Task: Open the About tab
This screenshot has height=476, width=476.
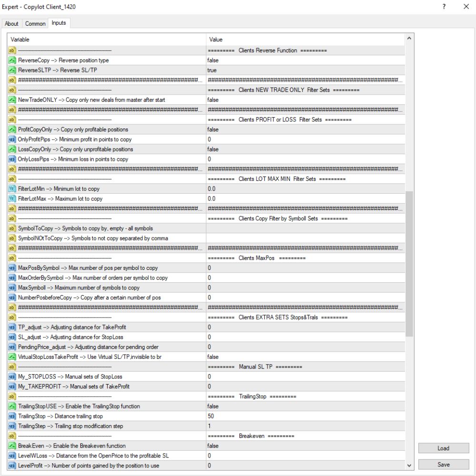Action: click(x=11, y=24)
